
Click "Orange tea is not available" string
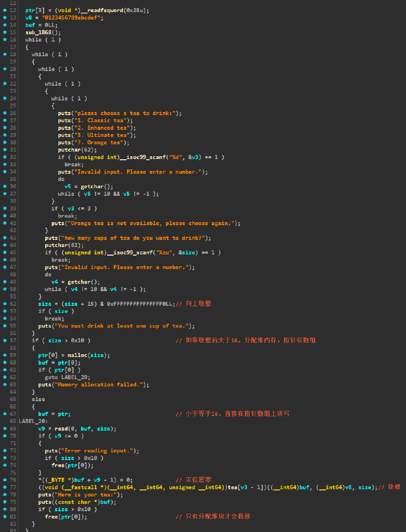pyautogui.click(x=150, y=223)
